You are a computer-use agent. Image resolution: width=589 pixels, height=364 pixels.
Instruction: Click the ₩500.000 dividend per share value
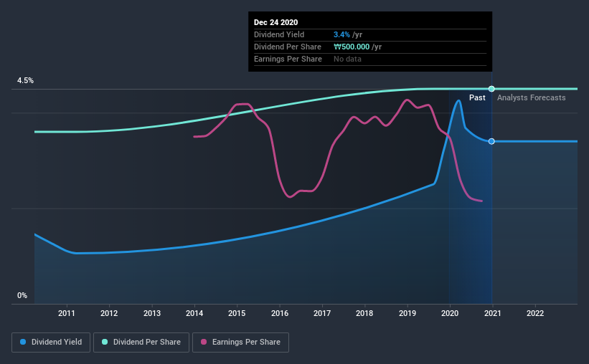click(352, 47)
